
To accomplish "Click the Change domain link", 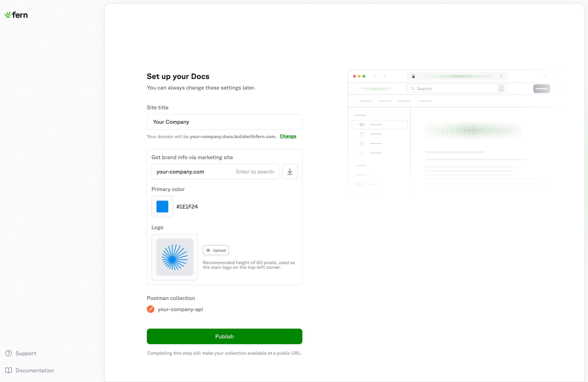I will click(288, 136).
